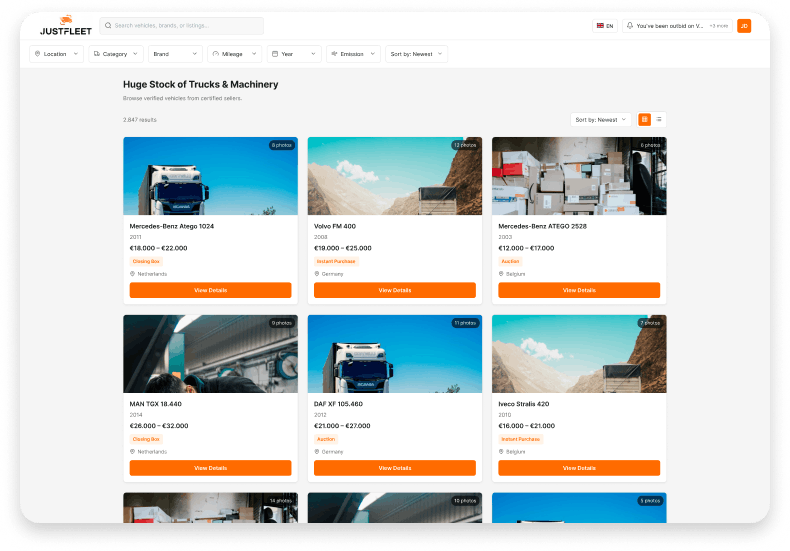Open the results Sort by Newest dropdown
Viewport: 790px width, 551px height.
[601, 120]
